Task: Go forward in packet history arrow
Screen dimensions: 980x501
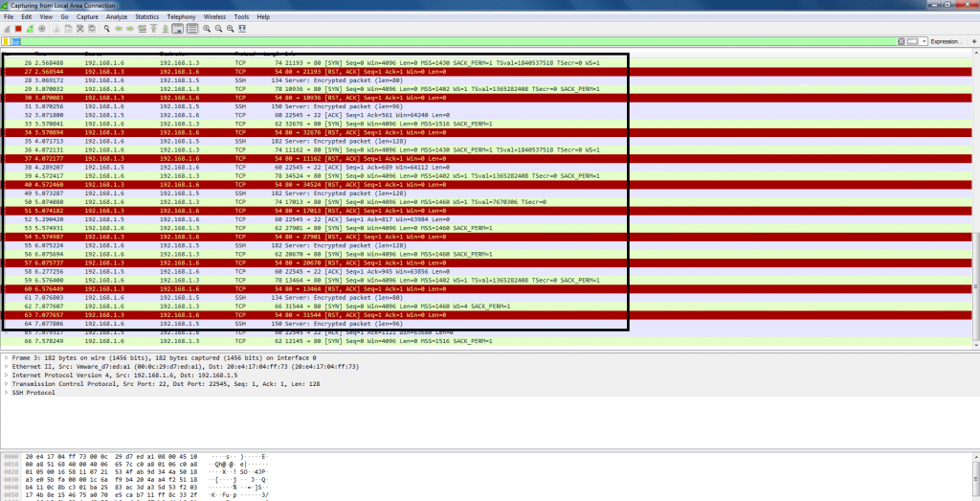Action: 130,29
